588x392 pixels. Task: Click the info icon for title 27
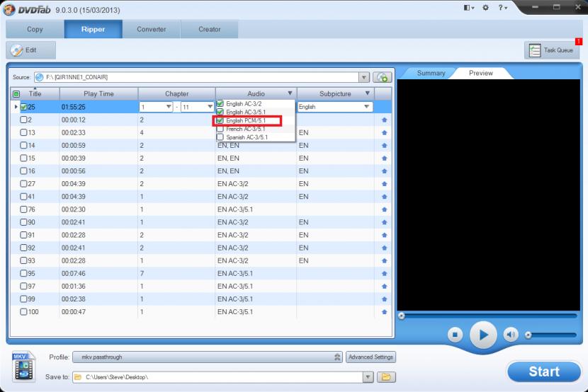[384, 184]
